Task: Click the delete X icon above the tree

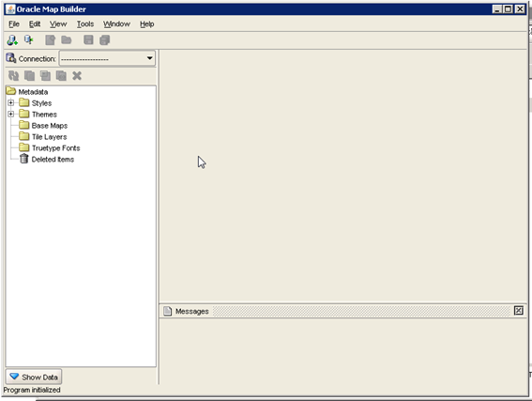Action: (x=77, y=75)
